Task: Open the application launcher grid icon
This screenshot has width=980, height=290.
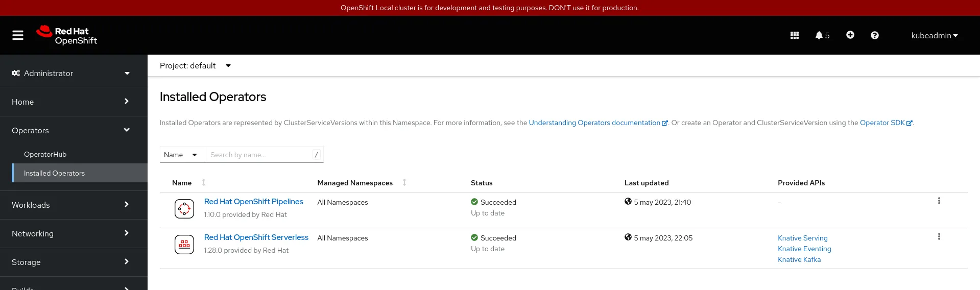Action: [x=794, y=35]
